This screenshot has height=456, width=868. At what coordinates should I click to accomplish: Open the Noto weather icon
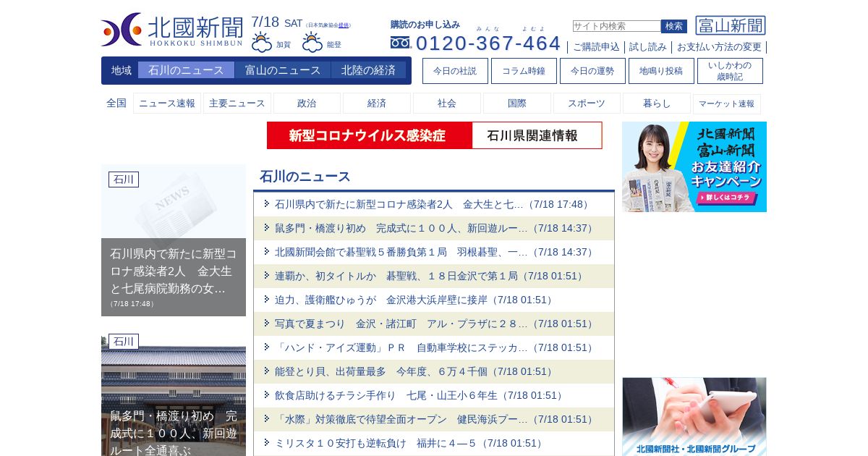pyautogui.click(x=312, y=42)
